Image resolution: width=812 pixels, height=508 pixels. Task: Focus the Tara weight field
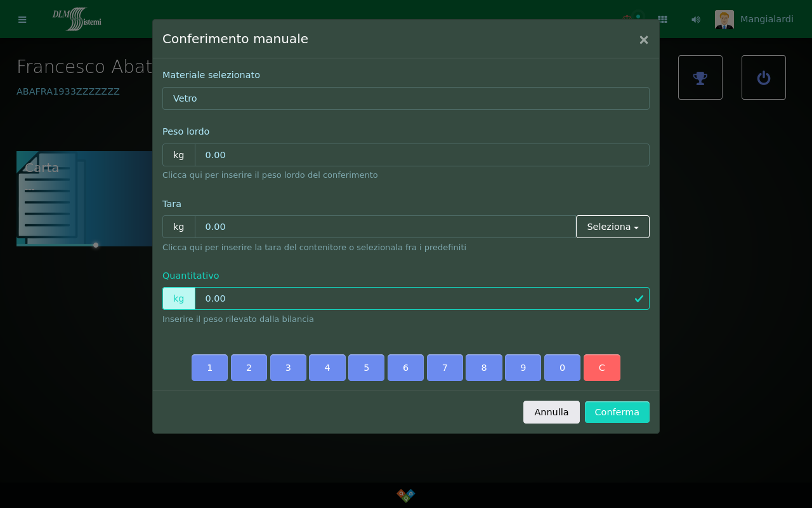click(x=384, y=227)
